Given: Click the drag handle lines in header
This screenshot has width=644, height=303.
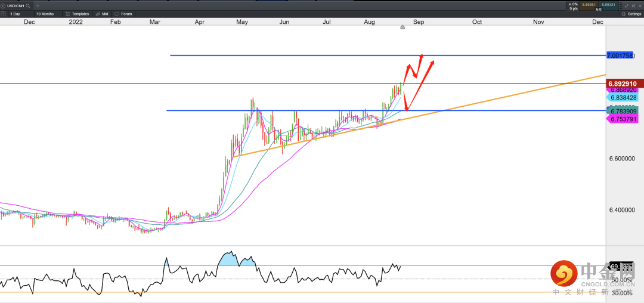Looking at the screenshot, I should coord(621,5).
